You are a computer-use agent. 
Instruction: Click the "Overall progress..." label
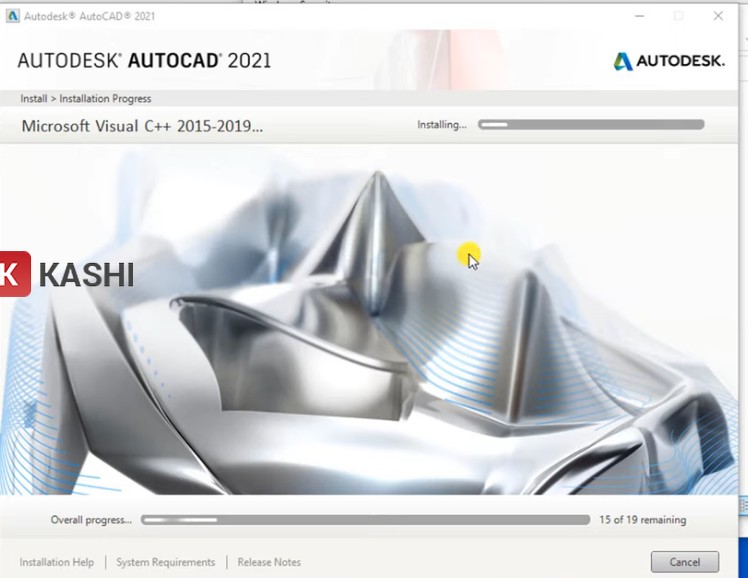(x=91, y=520)
